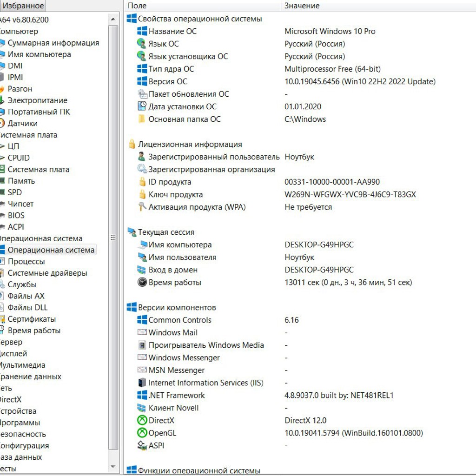The height and width of the screenshot is (476, 476).
Task: Click the icon beside ASPI
Action: pyautogui.click(x=142, y=445)
